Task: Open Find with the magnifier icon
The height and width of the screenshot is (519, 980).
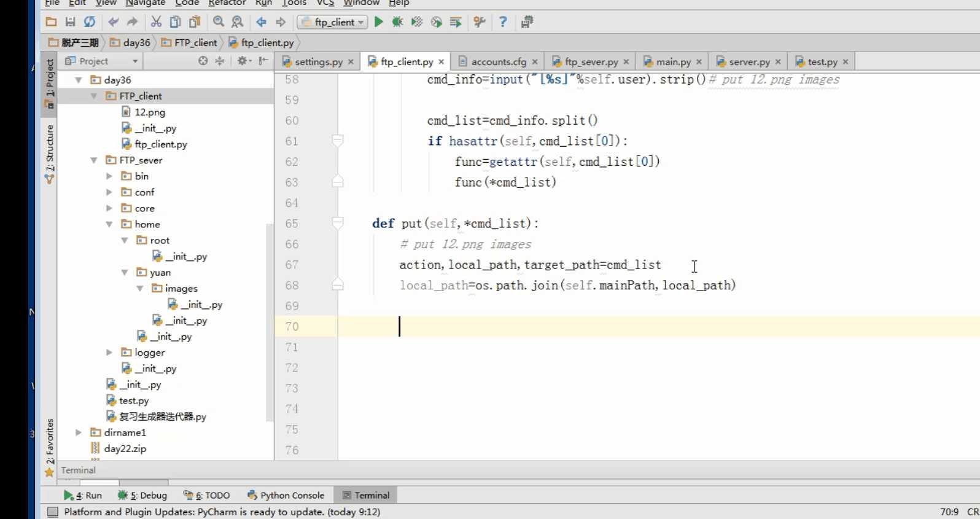Action: point(219,22)
